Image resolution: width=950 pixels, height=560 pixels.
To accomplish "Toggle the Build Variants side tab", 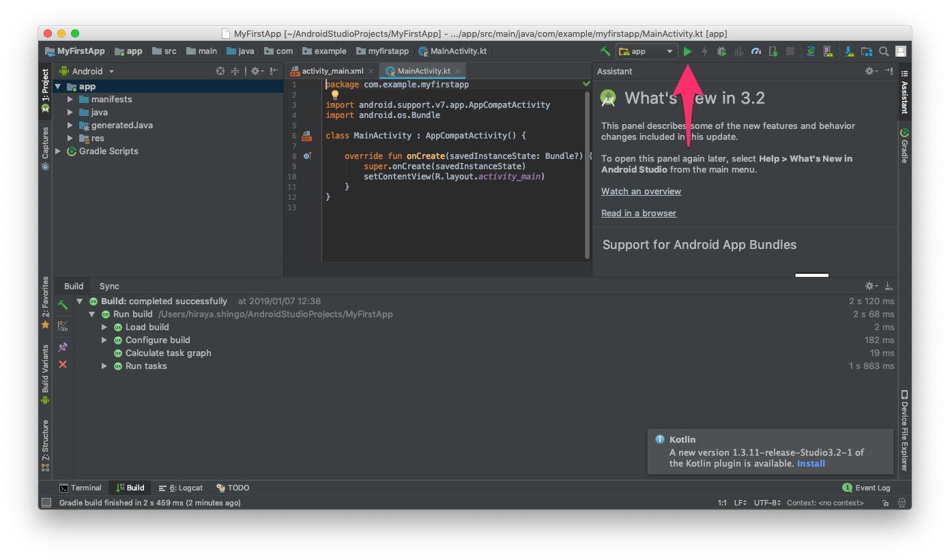I will click(x=45, y=374).
